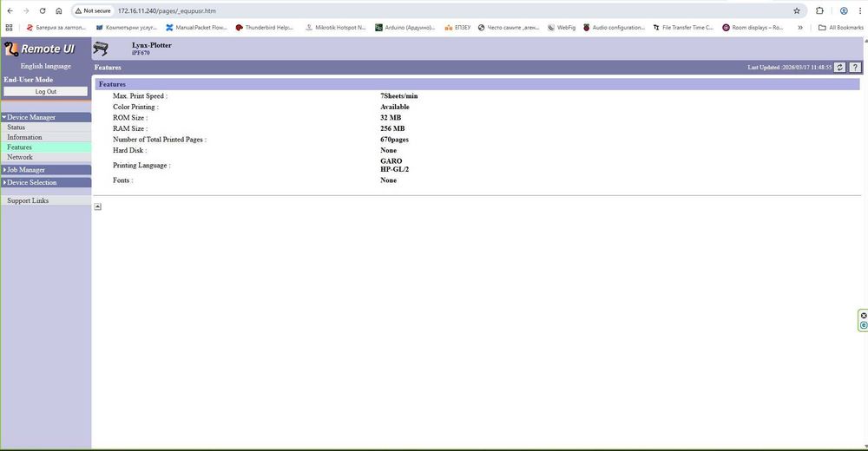The height and width of the screenshot is (451, 868).
Task: Open the browser extensions puzzle icon
Action: 820,10
